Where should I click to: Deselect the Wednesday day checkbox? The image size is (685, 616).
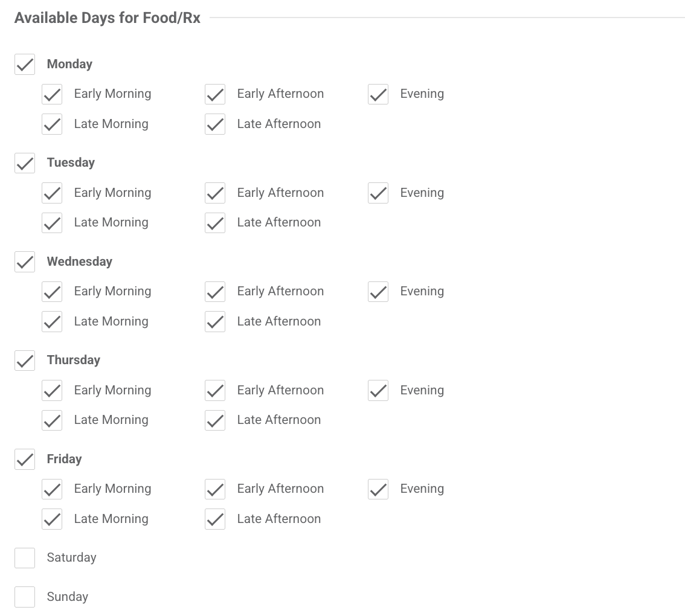tap(25, 262)
